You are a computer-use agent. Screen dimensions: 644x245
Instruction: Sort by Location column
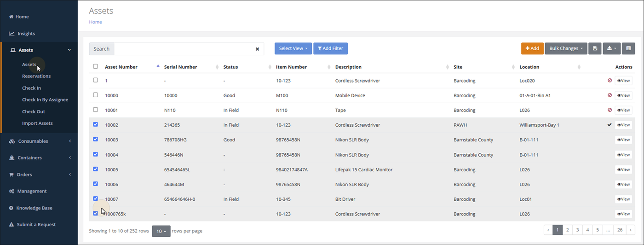click(x=580, y=67)
